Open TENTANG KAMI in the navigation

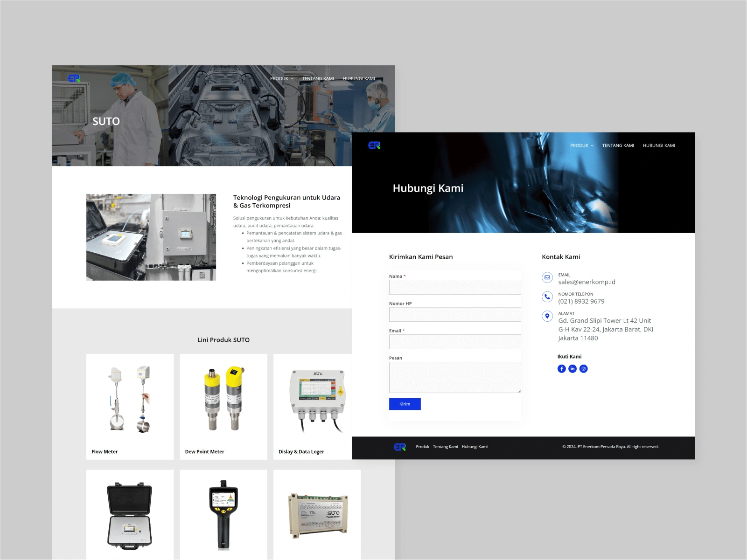tap(618, 145)
